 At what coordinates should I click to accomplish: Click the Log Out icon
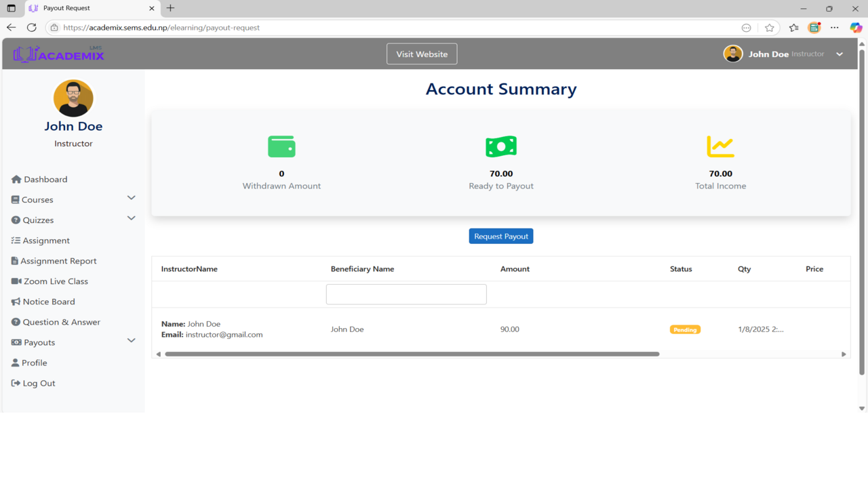14,383
